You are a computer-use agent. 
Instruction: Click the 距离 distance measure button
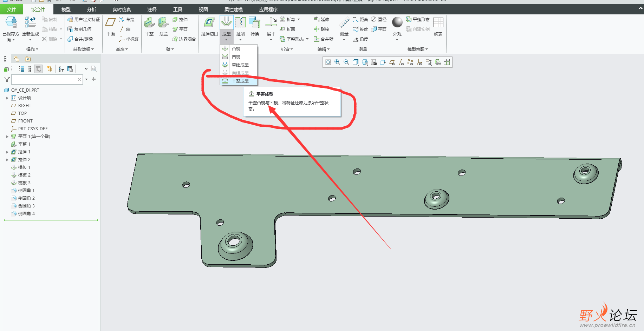(x=360, y=20)
